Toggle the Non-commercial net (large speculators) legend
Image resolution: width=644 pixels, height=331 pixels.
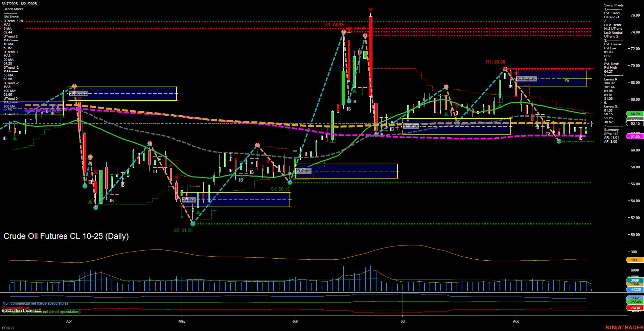point(36,304)
